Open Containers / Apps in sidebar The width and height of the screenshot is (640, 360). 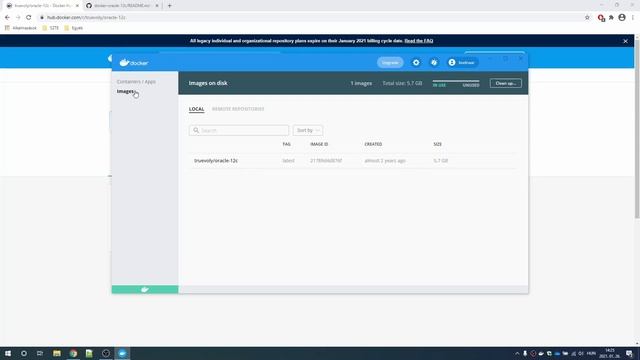pyautogui.click(x=136, y=82)
